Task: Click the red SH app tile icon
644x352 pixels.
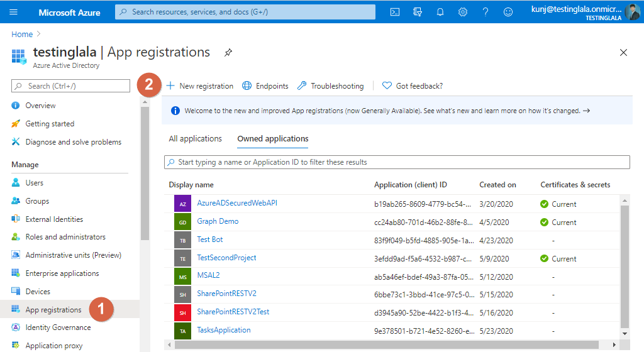Action: click(183, 312)
